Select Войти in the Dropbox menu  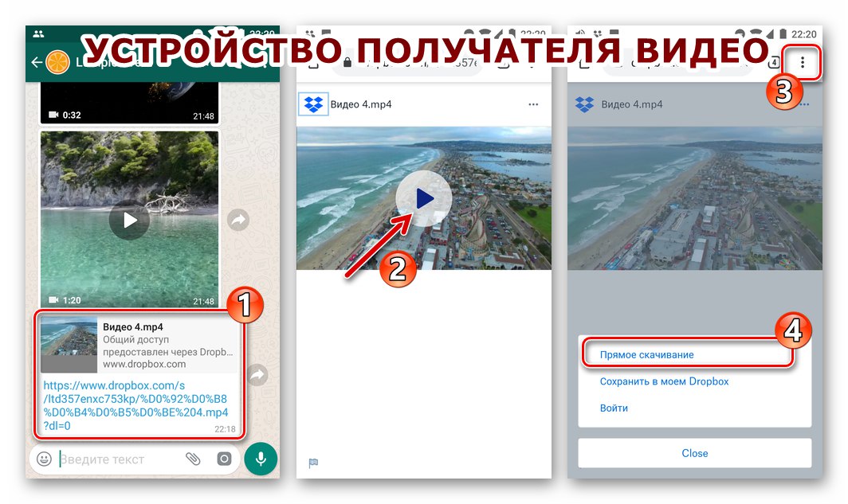[614, 408]
